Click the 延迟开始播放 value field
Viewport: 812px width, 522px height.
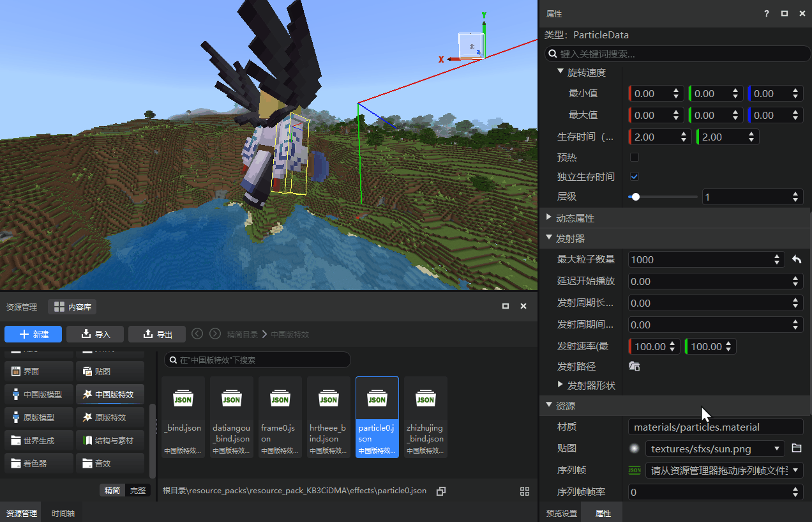[716, 281]
